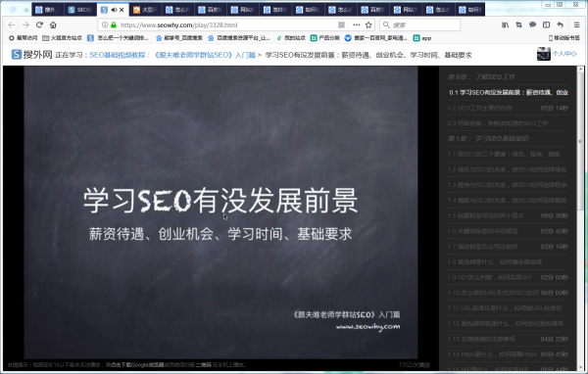Switch to the second tab labeled SEO
The image size is (588, 374).
point(80,10)
